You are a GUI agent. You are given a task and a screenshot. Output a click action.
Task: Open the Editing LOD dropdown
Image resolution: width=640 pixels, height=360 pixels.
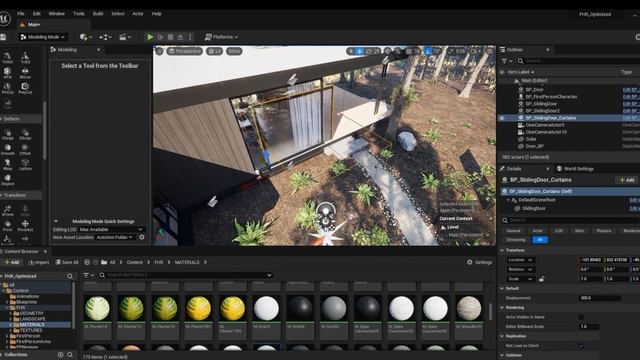tap(111, 230)
